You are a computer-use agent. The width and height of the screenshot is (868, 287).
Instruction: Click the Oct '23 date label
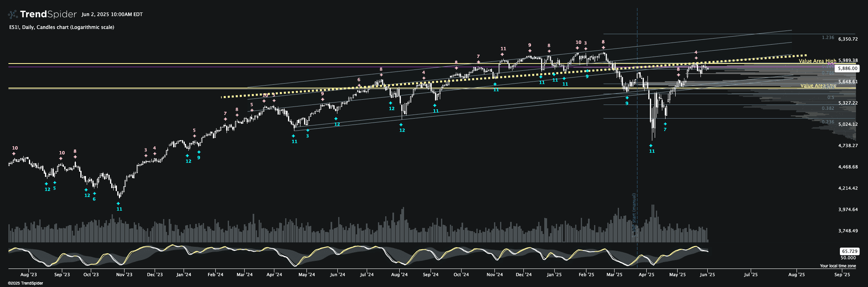point(91,275)
